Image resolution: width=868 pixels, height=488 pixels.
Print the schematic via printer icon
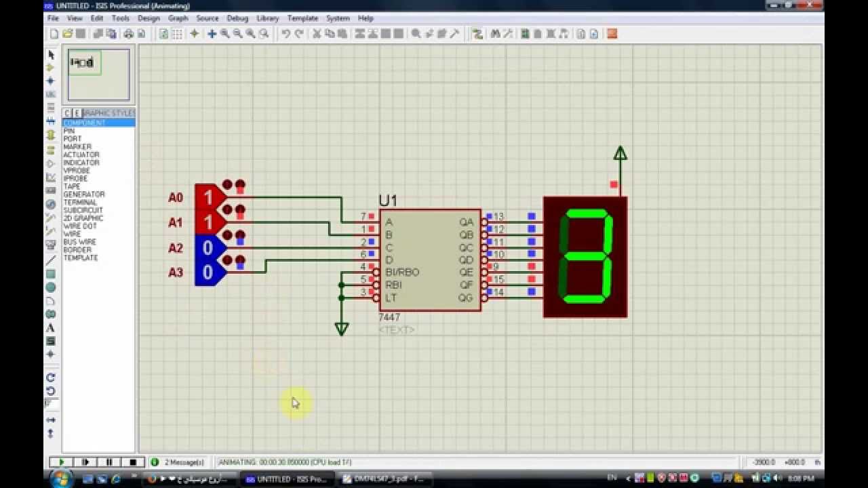pos(128,34)
